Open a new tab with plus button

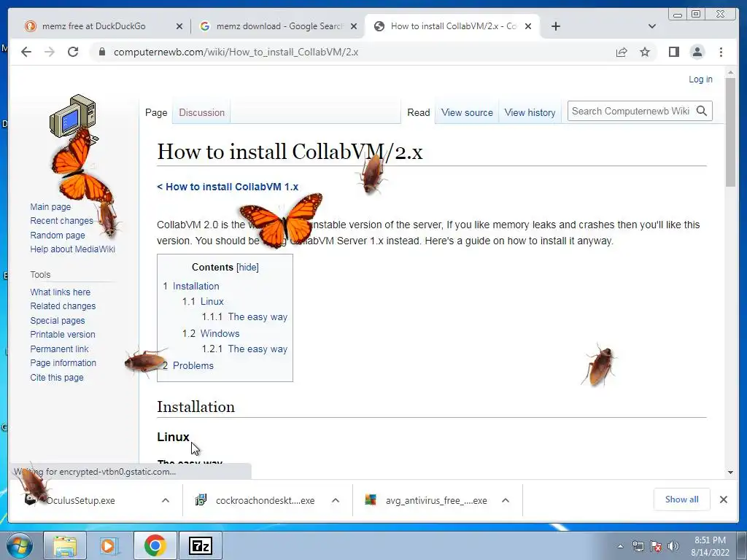pyautogui.click(x=555, y=26)
